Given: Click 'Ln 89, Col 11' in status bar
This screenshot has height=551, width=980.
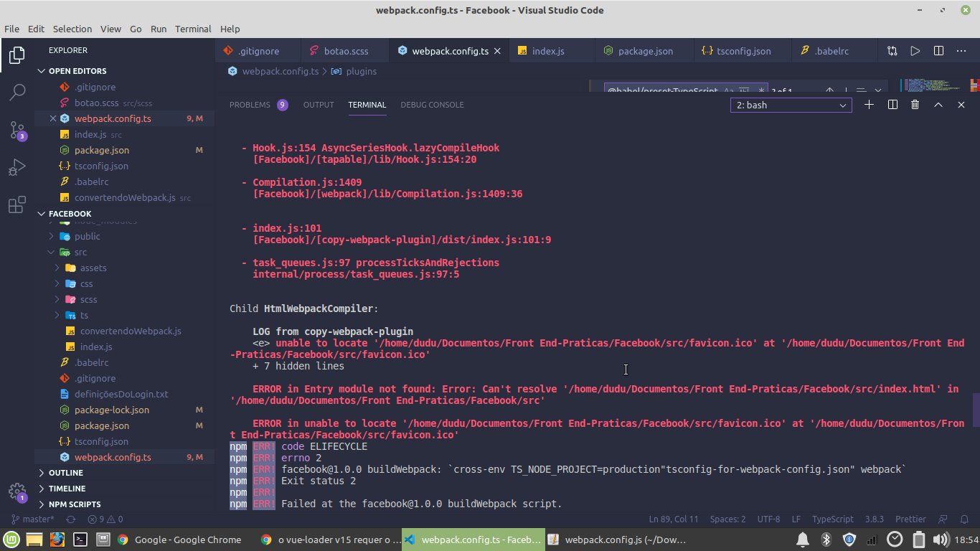Looking at the screenshot, I should click(674, 519).
